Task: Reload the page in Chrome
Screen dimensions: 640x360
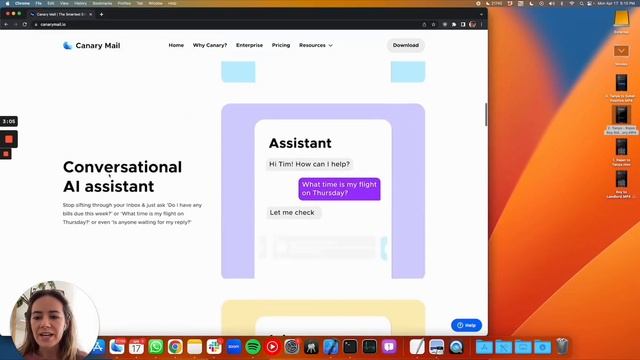Action: click(x=25, y=24)
